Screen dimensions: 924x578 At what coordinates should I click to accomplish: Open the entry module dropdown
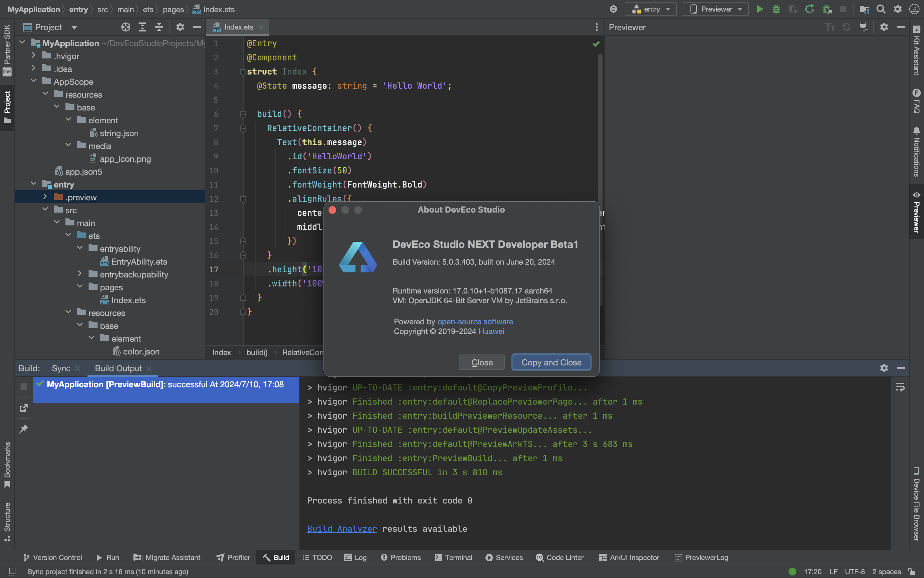(x=651, y=9)
